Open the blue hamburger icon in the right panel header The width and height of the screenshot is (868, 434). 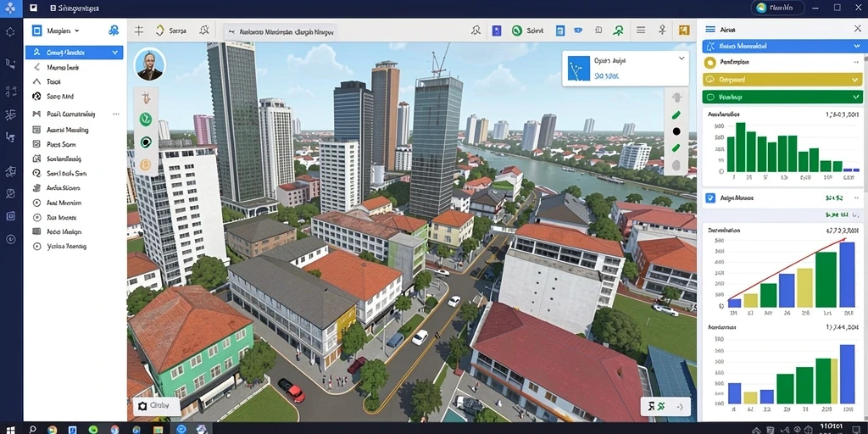(x=710, y=30)
